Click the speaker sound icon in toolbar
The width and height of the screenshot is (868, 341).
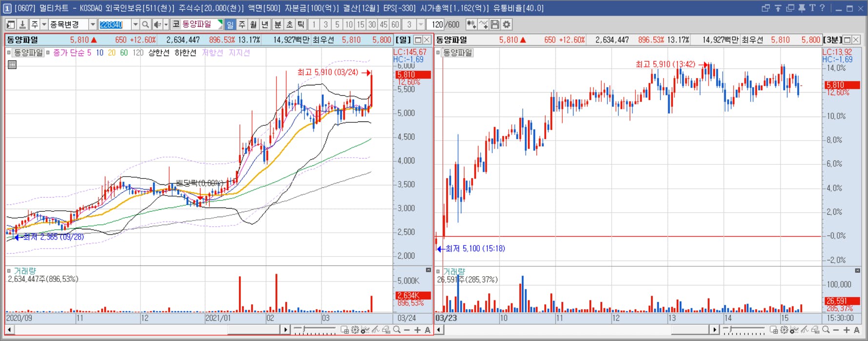click(x=158, y=24)
